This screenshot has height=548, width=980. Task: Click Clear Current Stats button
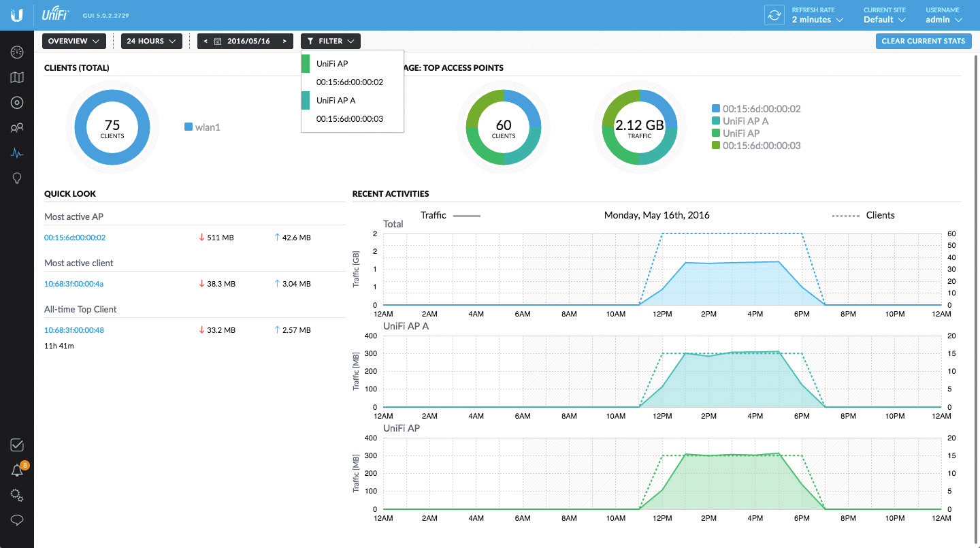pyautogui.click(x=923, y=42)
